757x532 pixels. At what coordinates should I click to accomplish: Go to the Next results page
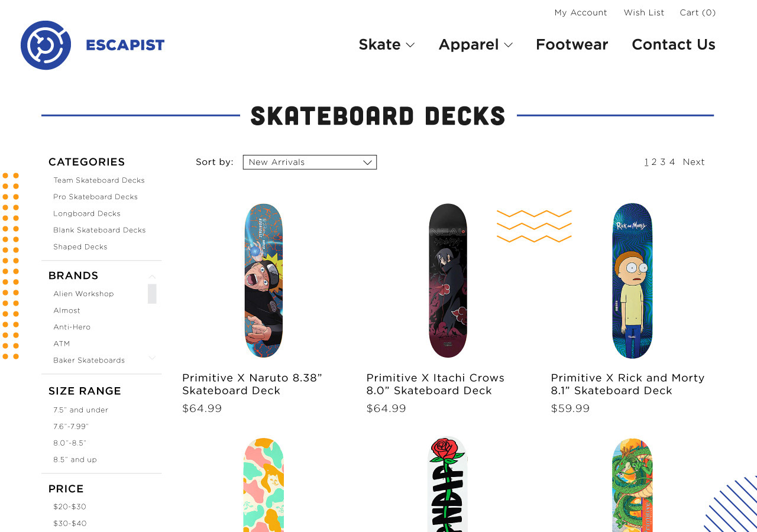point(693,162)
